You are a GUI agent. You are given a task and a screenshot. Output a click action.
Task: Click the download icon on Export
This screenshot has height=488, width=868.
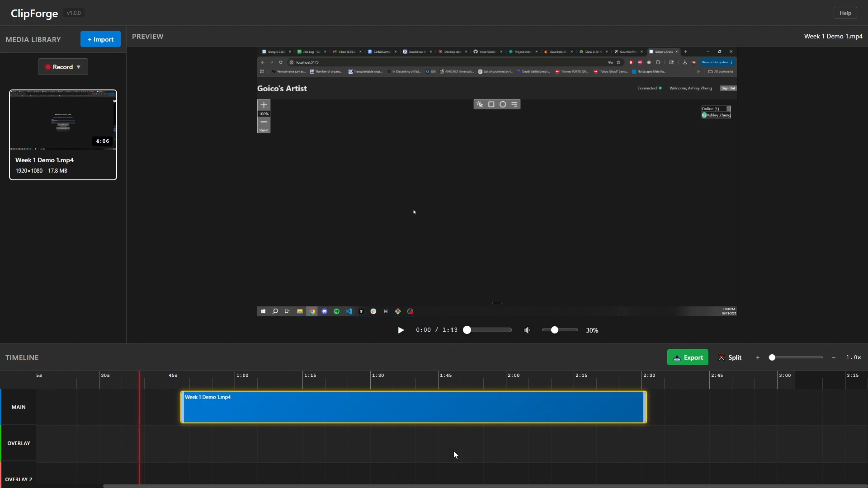coord(677,357)
